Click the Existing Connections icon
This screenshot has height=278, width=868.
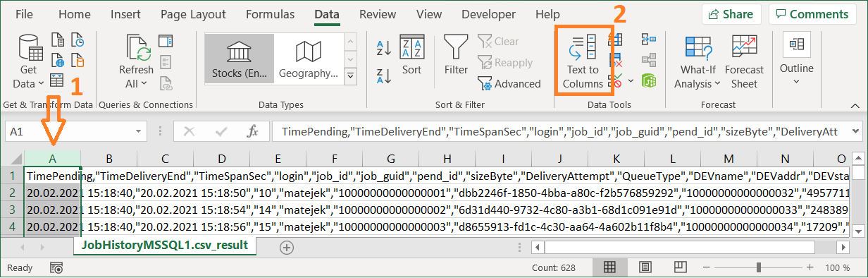pos(77,59)
